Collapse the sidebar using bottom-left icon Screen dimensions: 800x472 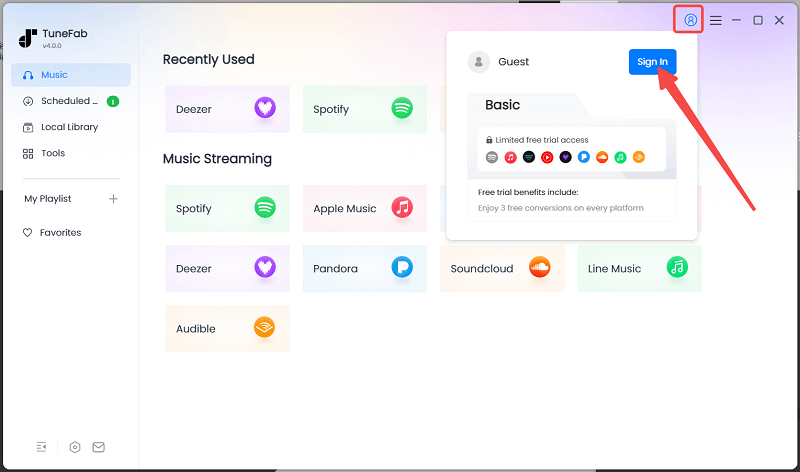42,447
